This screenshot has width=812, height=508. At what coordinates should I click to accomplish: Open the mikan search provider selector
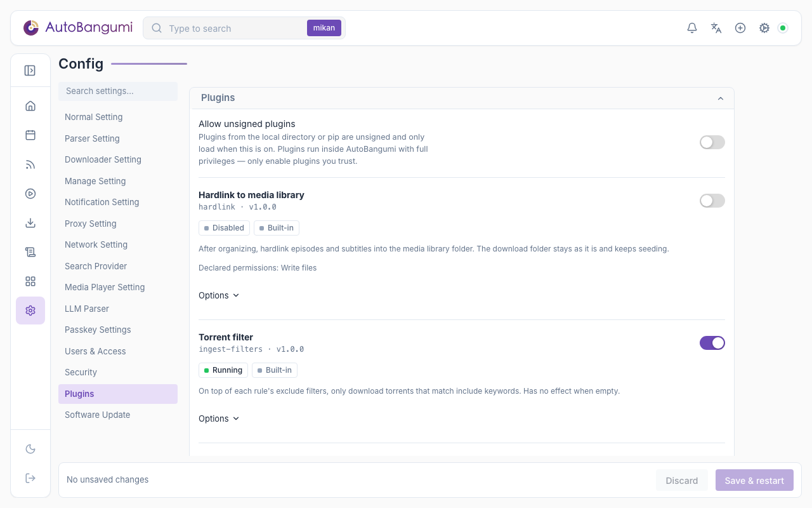click(324, 28)
